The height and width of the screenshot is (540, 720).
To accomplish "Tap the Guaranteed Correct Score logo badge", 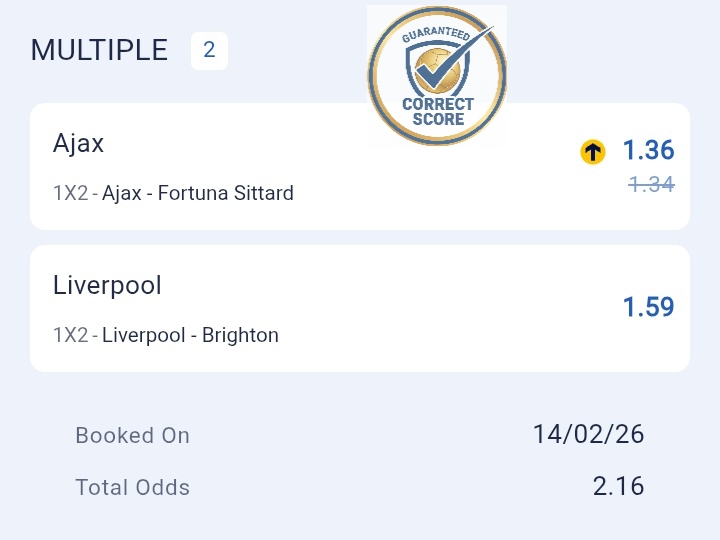I will [437, 76].
